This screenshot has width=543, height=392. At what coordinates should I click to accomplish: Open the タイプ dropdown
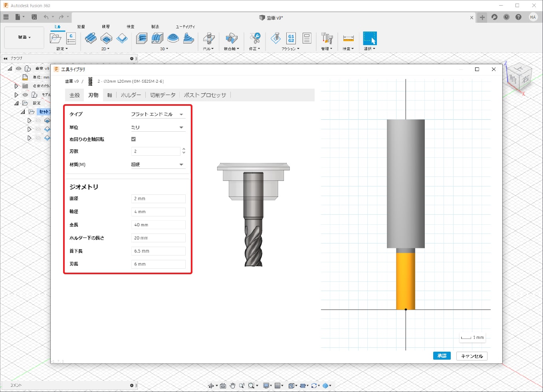point(158,115)
